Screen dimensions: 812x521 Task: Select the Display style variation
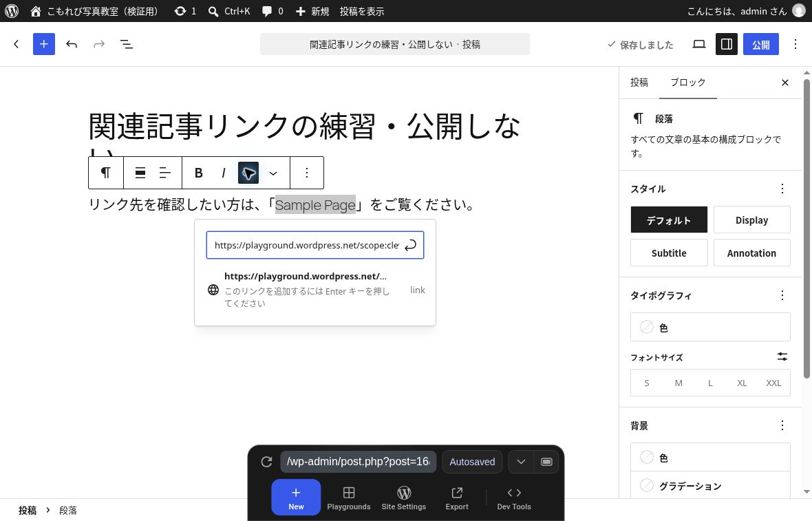pos(751,220)
